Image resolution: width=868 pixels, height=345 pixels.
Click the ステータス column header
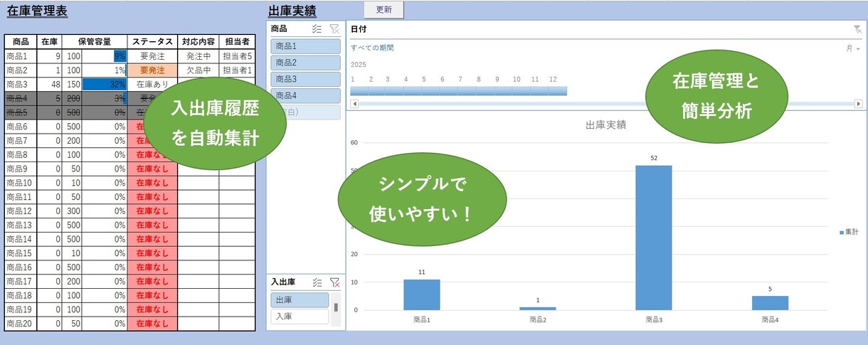(152, 41)
